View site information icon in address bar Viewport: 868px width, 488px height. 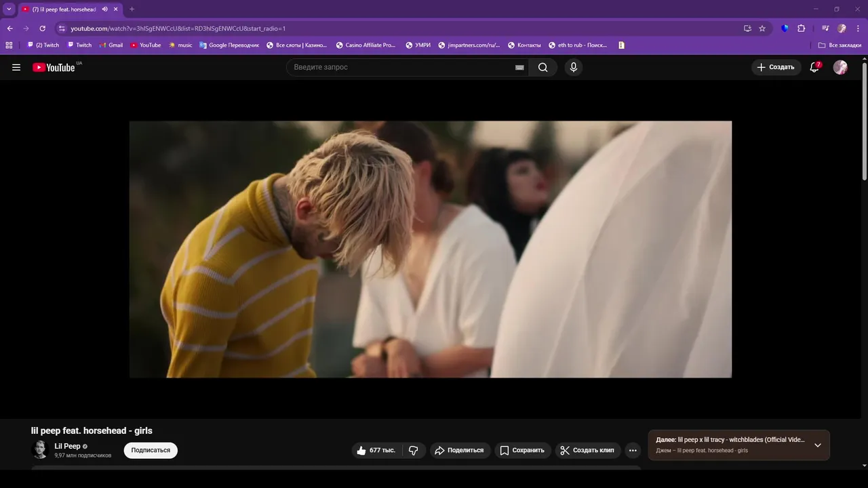[x=62, y=28]
